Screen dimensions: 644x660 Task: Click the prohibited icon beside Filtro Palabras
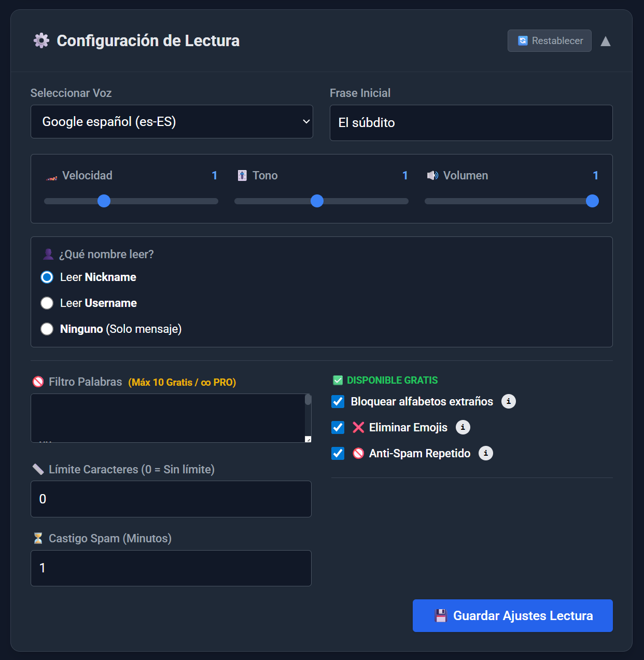(38, 382)
